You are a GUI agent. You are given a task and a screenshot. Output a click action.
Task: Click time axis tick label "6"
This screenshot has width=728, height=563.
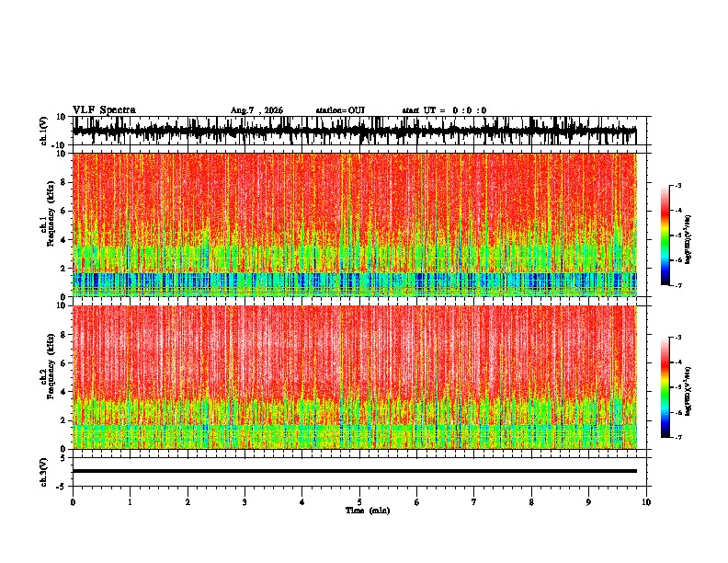click(x=417, y=502)
